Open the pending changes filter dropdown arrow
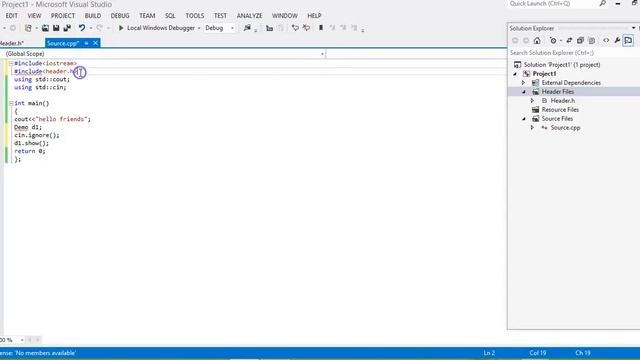 (561, 40)
